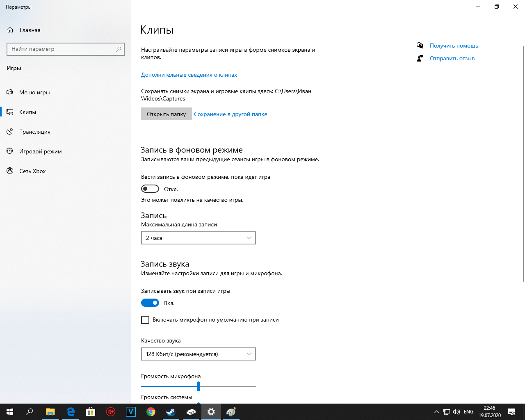Click the Settings gear in taskbar

pyautogui.click(x=211, y=412)
